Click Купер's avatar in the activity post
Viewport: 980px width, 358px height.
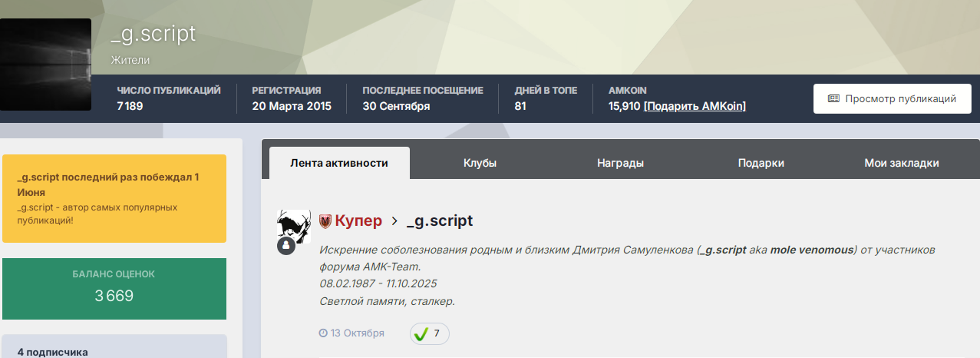coord(295,226)
